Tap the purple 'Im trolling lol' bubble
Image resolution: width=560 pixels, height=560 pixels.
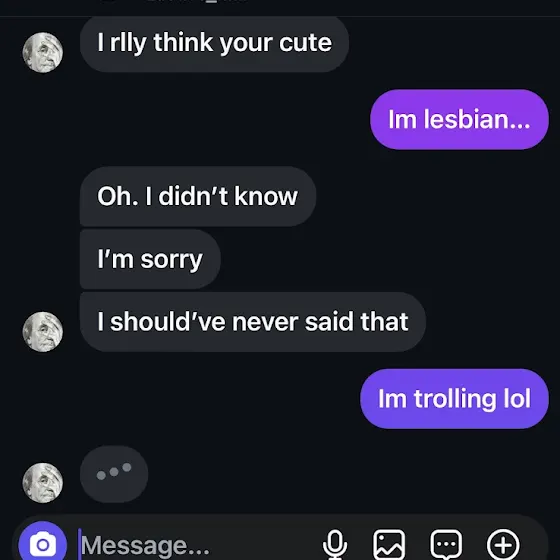(454, 399)
